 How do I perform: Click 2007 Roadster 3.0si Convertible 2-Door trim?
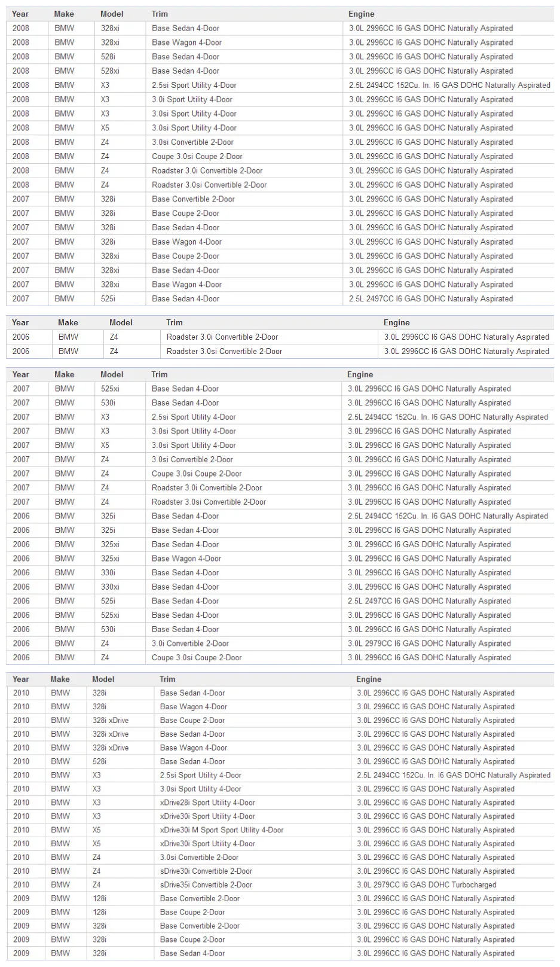tap(209, 502)
